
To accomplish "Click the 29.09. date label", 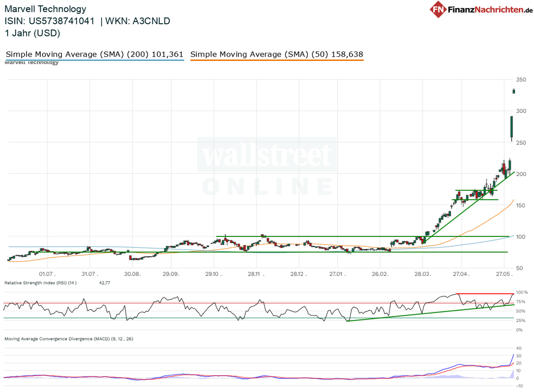I will click(x=172, y=274).
